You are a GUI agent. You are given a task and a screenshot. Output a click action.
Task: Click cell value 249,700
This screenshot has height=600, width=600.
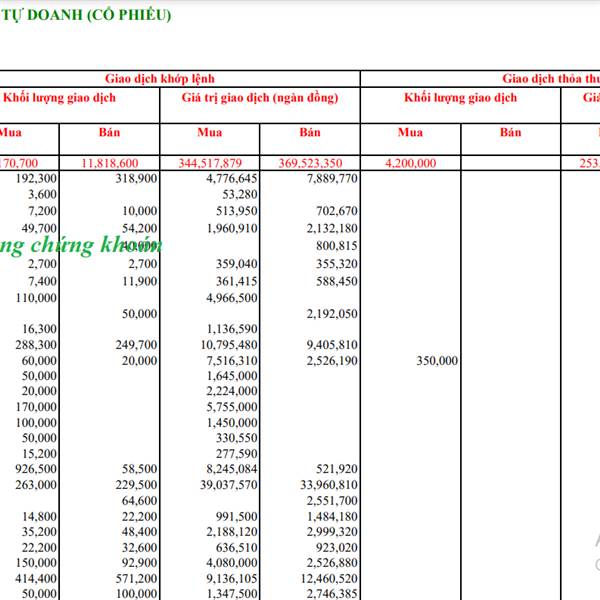point(136,345)
